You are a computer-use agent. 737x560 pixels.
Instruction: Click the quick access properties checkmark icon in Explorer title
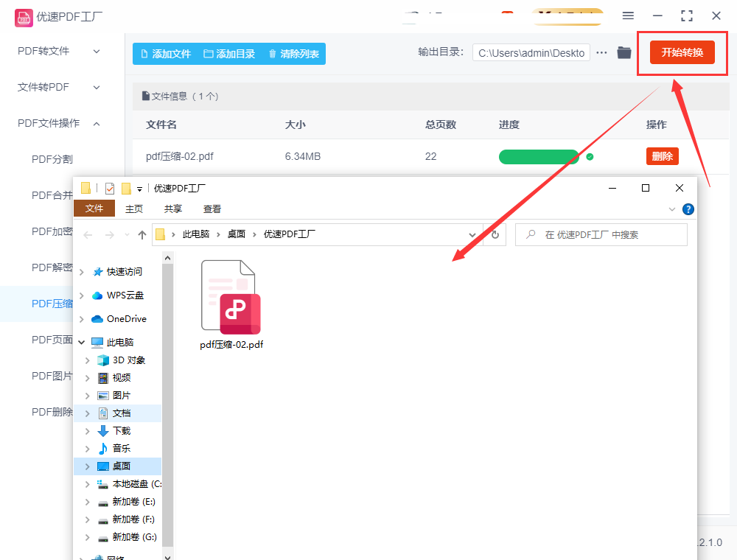[110, 189]
